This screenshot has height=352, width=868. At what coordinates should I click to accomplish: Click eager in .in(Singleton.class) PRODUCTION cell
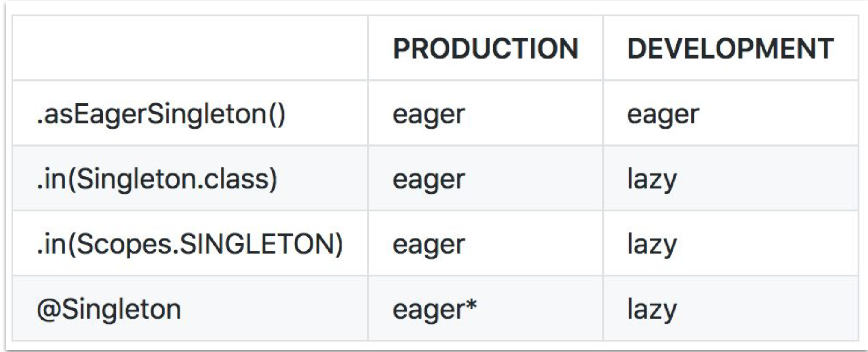click(428, 179)
